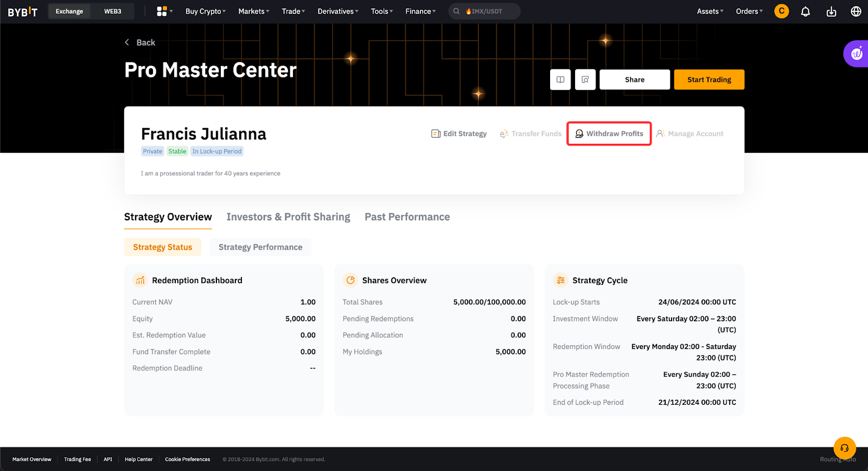The image size is (868, 471).
Task: Open the customer support headset icon
Action: [x=844, y=448]
